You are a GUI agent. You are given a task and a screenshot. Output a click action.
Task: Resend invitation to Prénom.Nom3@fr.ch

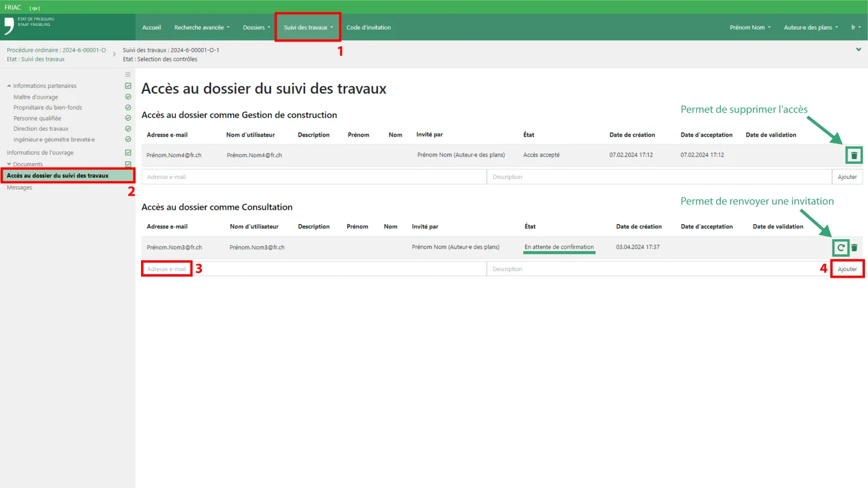pyautogui.click(x=841, y=248)
